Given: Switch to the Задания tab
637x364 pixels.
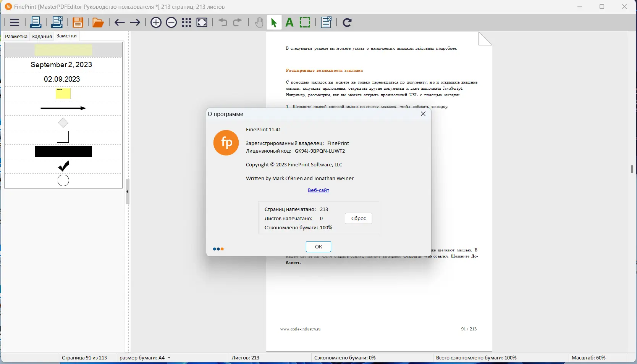Looking at the screenshot, I should coord(42,36).
